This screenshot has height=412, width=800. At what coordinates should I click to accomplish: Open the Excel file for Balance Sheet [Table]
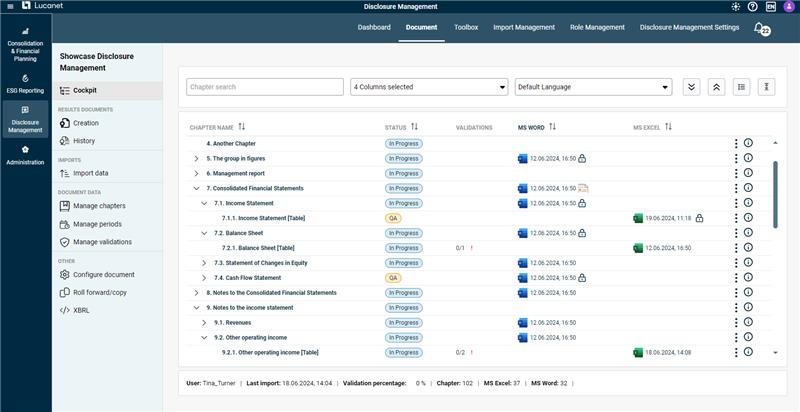pyautogui.click(x=637, y=248)
